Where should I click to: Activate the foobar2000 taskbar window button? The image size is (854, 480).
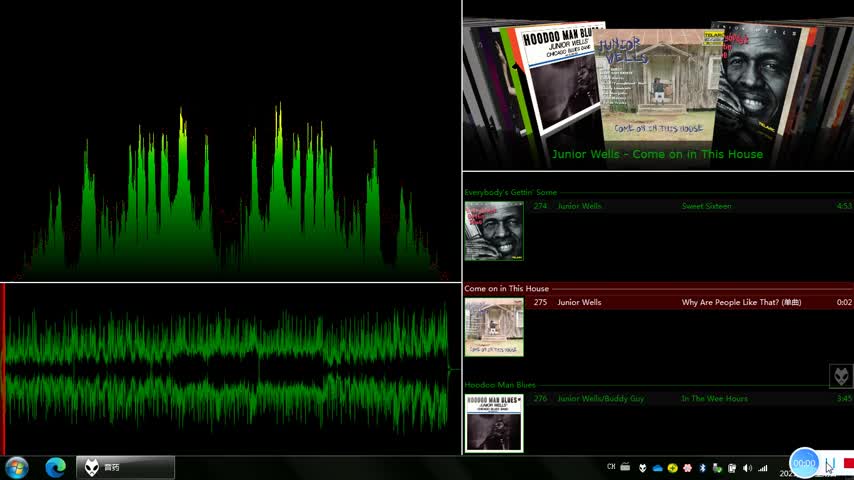(x=125, y=467)
